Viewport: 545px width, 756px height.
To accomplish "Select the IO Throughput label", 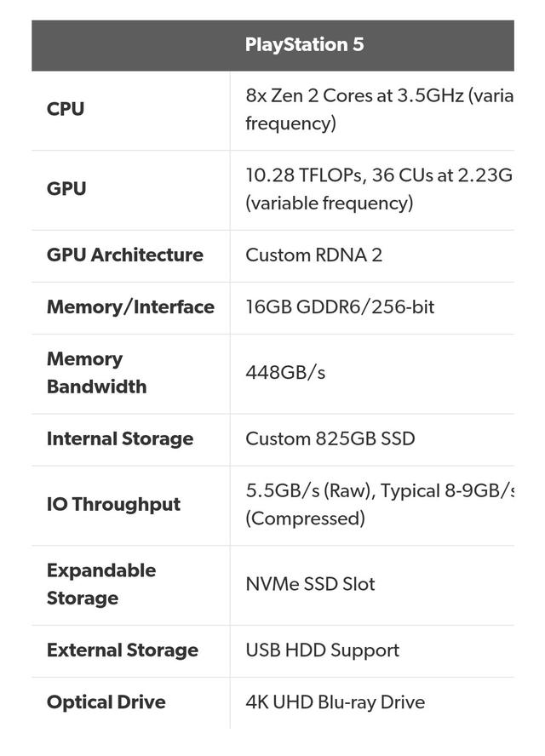I will 114,504.
